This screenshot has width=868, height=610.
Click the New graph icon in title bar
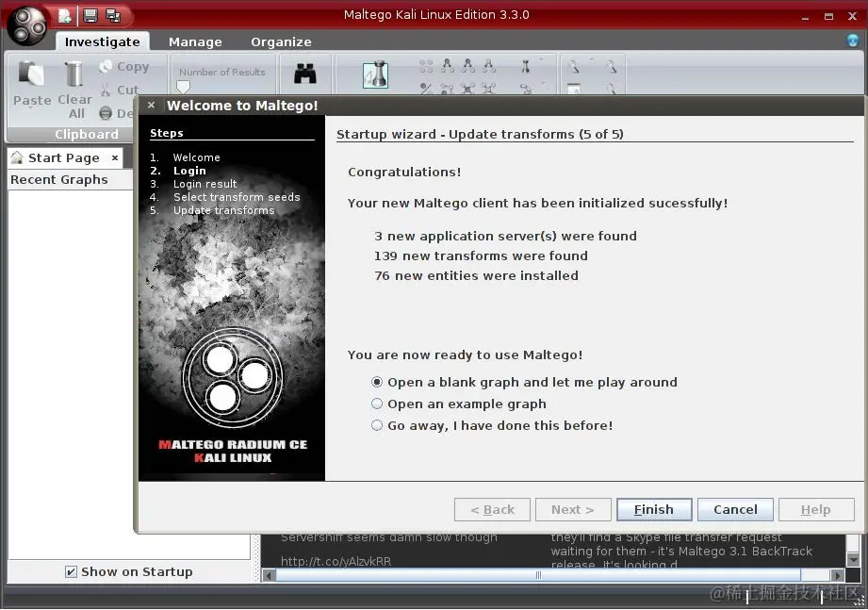[x=65, y=15]
